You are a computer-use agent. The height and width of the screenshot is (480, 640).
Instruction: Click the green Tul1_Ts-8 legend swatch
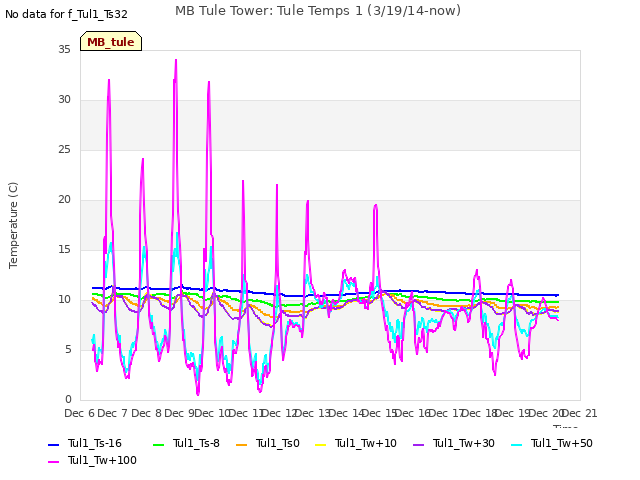click(x=158, y=444)
